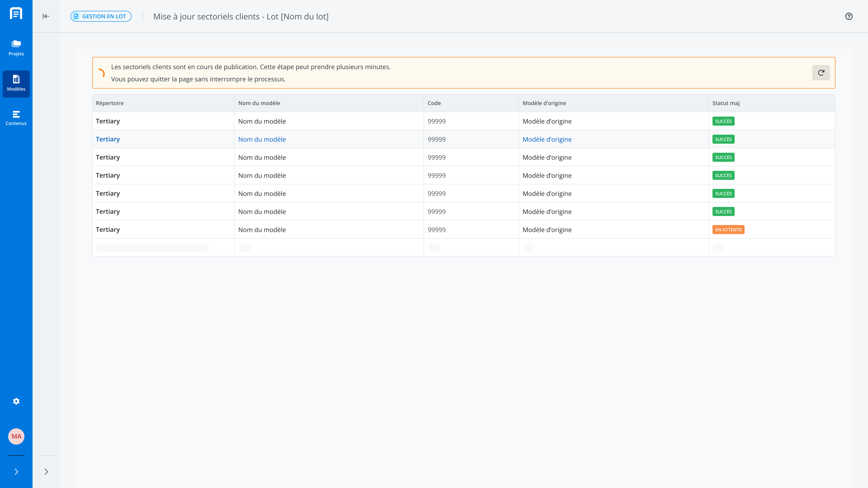Click the first row's SUCCÈS badge
The width and height of the screenshot is (868, 488).
(723, 121)
